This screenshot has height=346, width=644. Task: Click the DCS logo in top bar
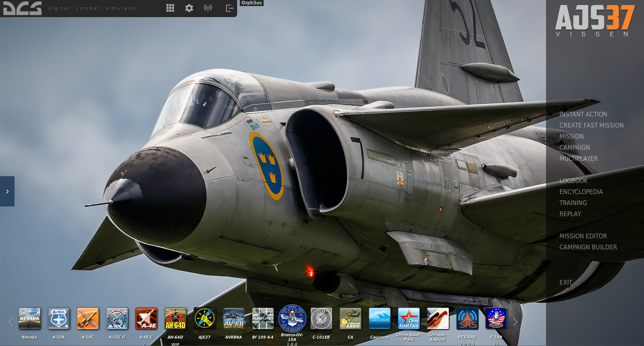tap(22, 8)
